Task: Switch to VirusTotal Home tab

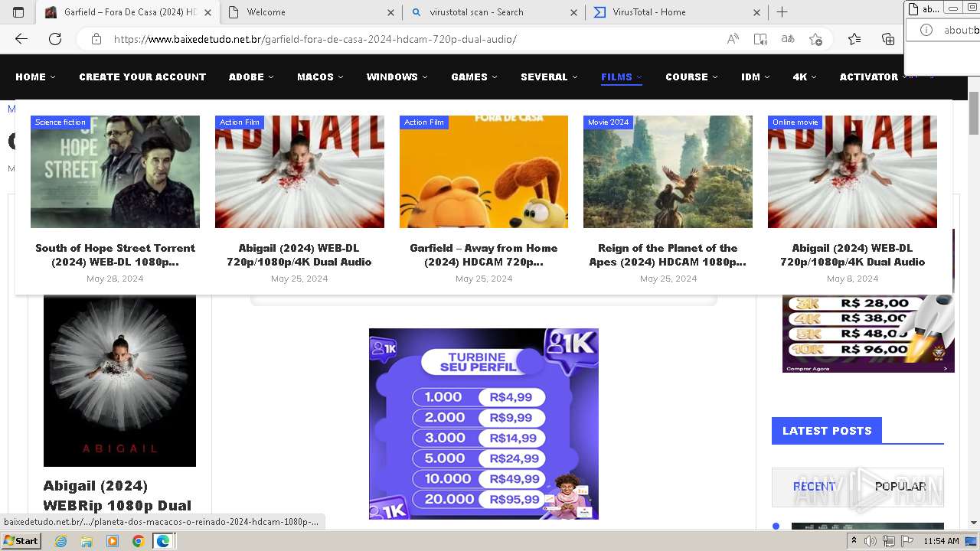Action: 678,12
